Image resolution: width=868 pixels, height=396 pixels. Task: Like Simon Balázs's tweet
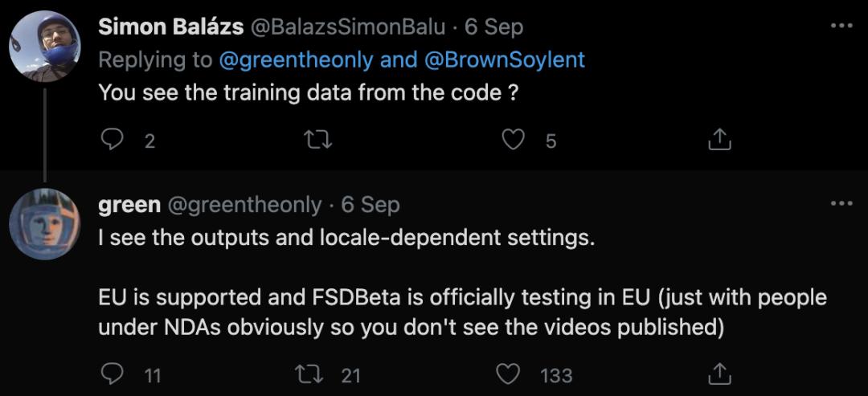point(513,141)
